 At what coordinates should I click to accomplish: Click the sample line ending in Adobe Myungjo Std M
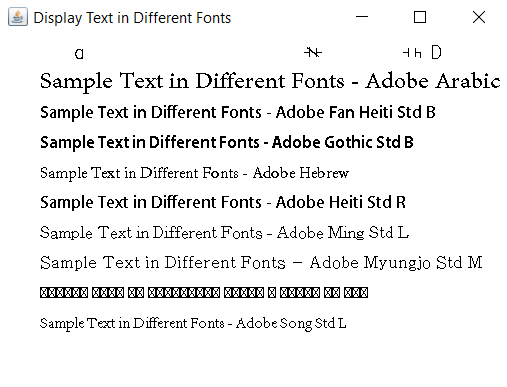261,263
